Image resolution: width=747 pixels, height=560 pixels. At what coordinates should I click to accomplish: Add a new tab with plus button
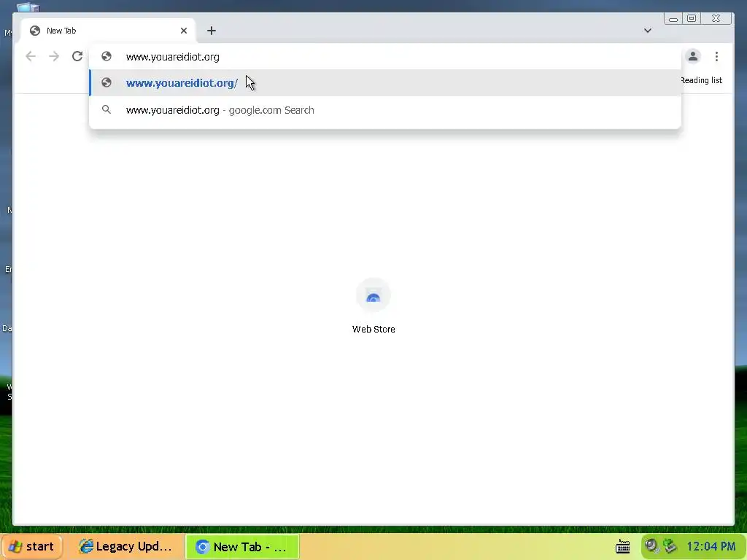212,31
